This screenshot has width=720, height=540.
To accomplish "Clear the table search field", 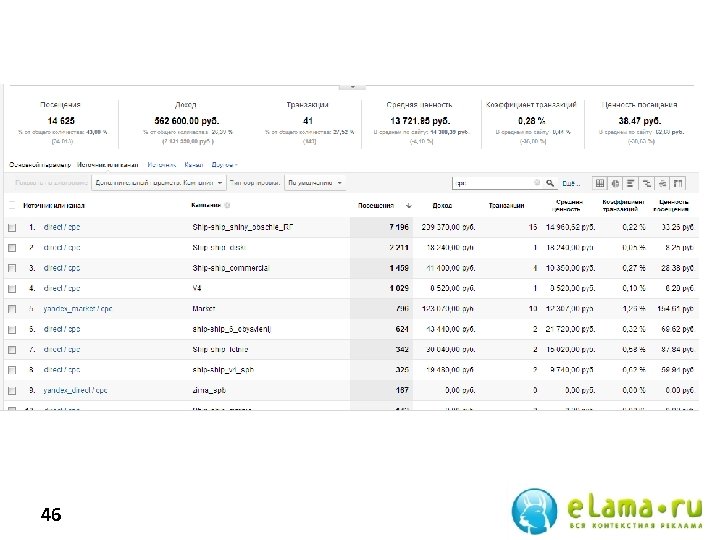I will coord(537,183).
